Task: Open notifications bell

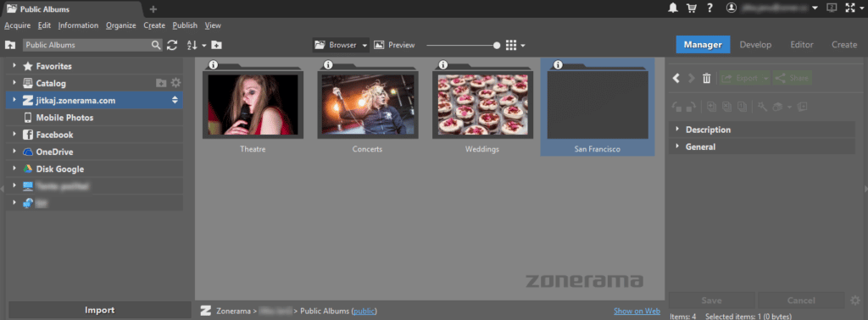Action: [672, 8]
